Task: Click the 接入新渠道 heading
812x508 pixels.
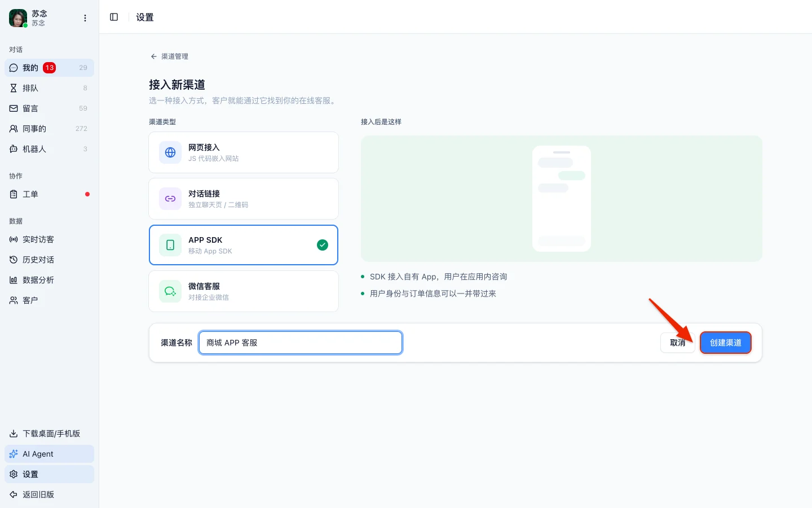Action: [177, 85]
